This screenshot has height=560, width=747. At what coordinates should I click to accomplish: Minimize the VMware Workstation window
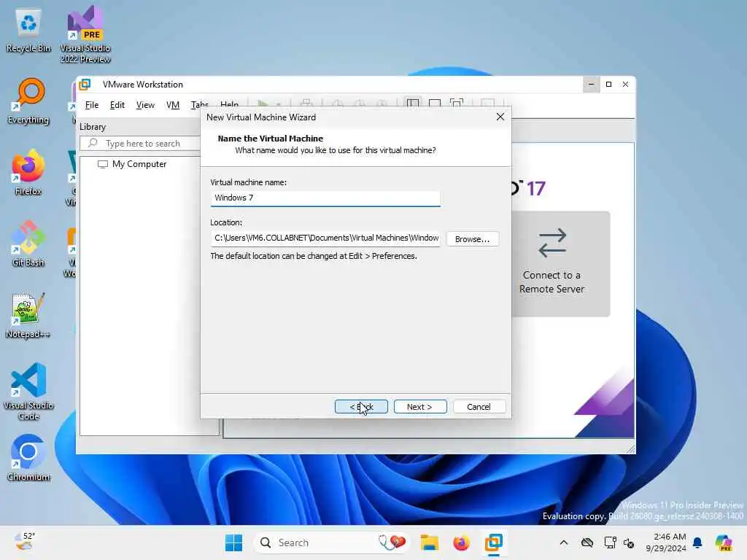[591, 85]
